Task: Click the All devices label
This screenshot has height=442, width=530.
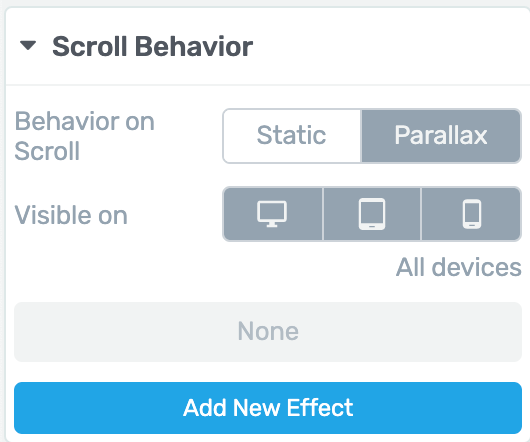Action: (459, 267)
